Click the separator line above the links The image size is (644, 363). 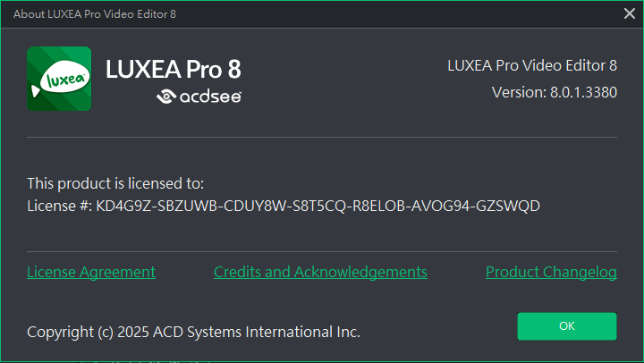[322, 251]
